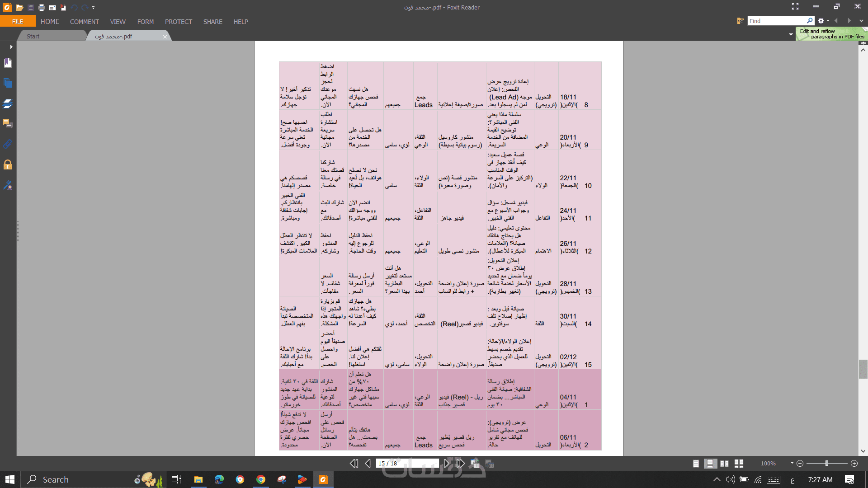Image resolution: width=868 pixels, height=488 pixels.
Task: Go to the last page
Action: [460, 463]
